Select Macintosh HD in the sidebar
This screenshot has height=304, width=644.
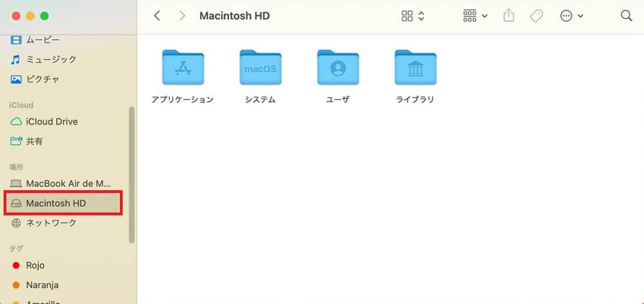pos(63,203)
